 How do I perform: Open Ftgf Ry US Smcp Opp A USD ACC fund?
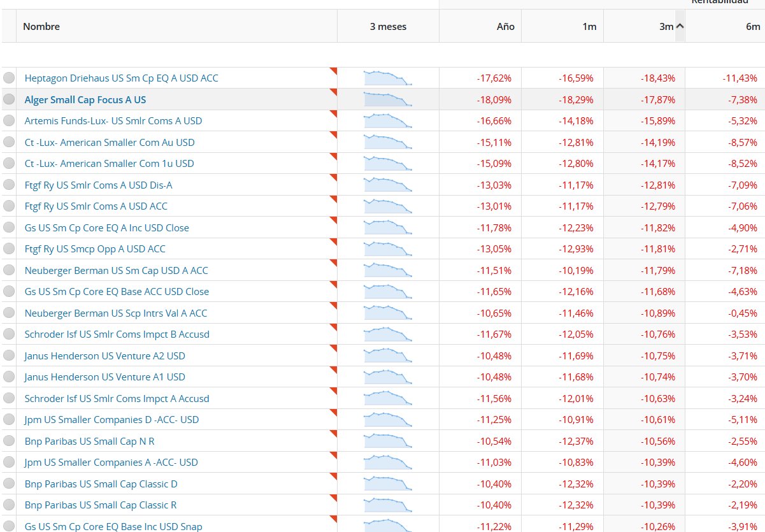(95, 248)
